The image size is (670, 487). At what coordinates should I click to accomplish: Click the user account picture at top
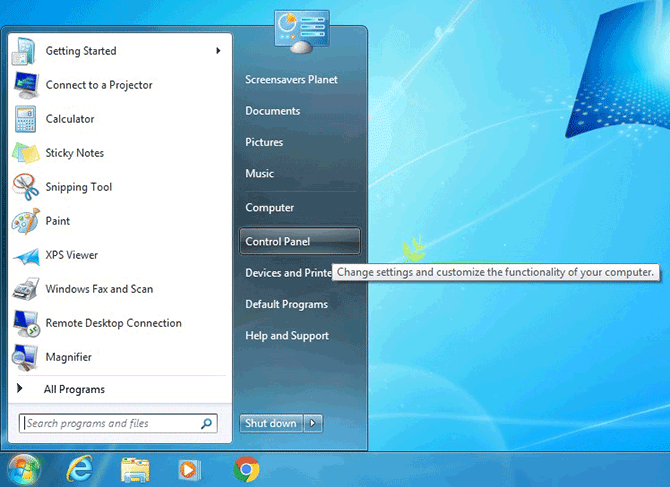pos(302,32)
